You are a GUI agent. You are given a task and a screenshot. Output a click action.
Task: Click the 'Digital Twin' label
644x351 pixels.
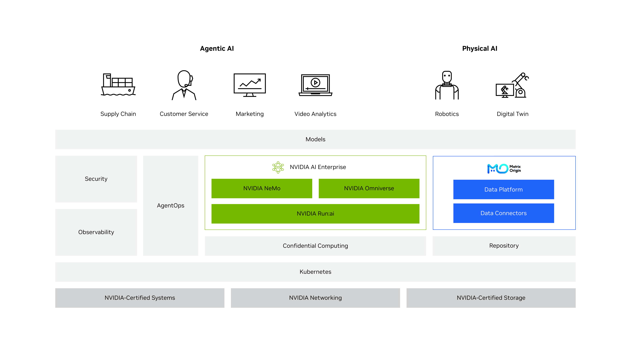click(512, 114)
